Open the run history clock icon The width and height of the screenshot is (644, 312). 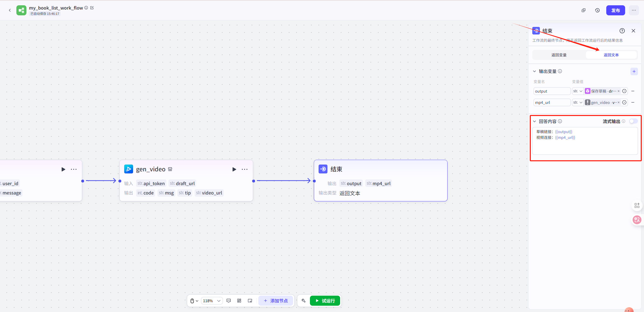(x=597, y=10)
